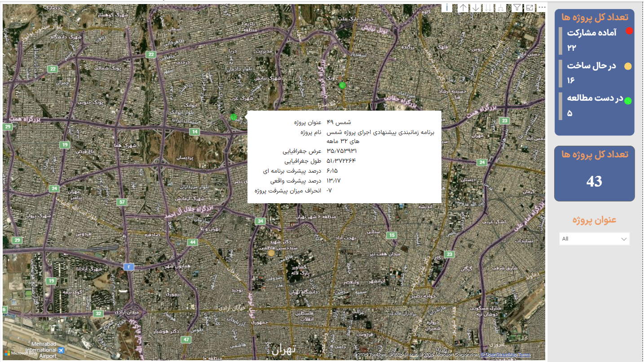The image size is (644, 362).
Task: Click the green map marker near Vanak
Action: [x=343, y=85]
